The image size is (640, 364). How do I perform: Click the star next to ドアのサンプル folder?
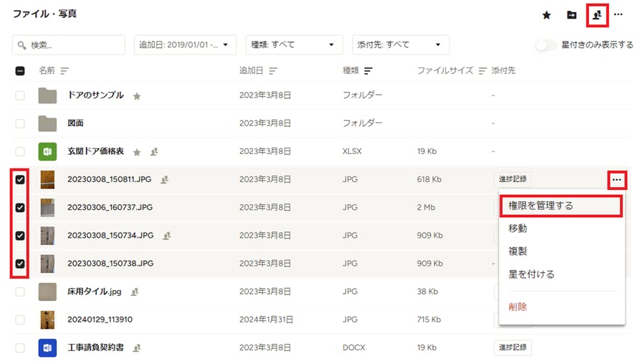pyautogui.click(x=137, y=96)
